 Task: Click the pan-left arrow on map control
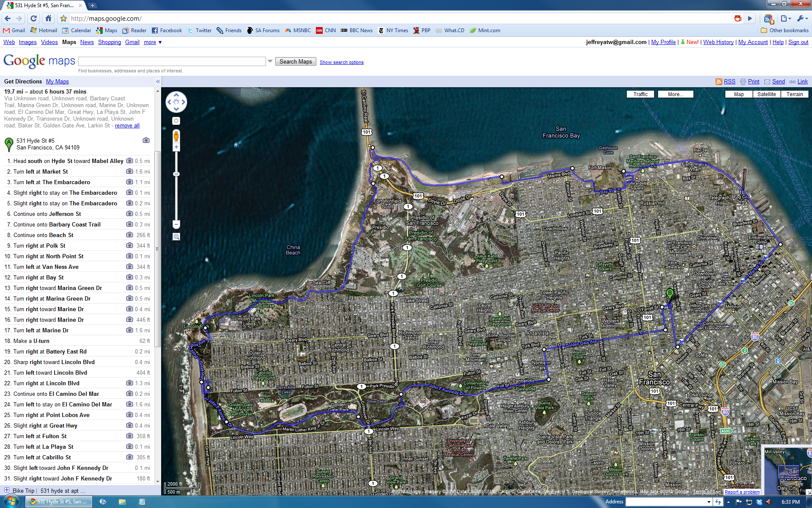click(169, 102)
